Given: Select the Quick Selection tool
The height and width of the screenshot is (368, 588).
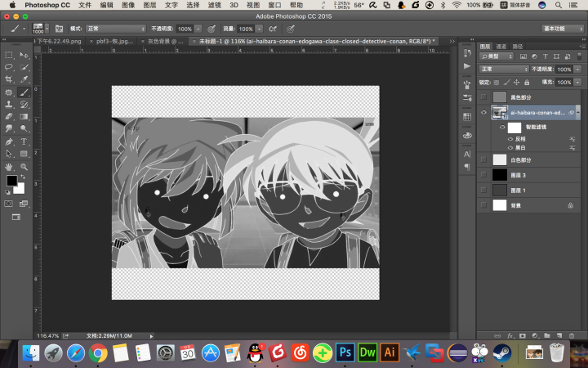Looking at the screenshot, I should (24, 67).
